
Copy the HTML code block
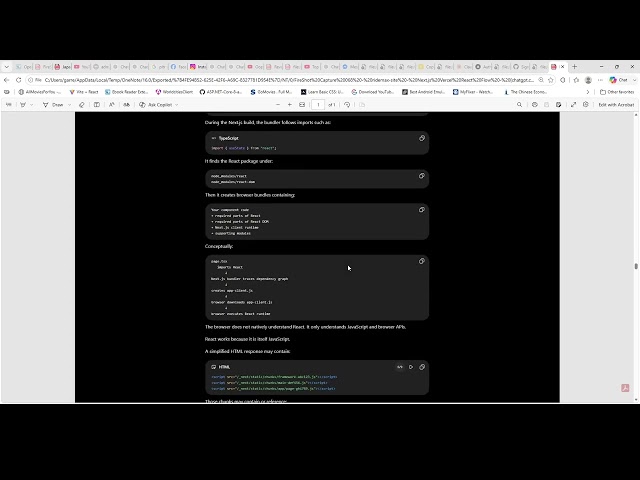coord(422,367)
